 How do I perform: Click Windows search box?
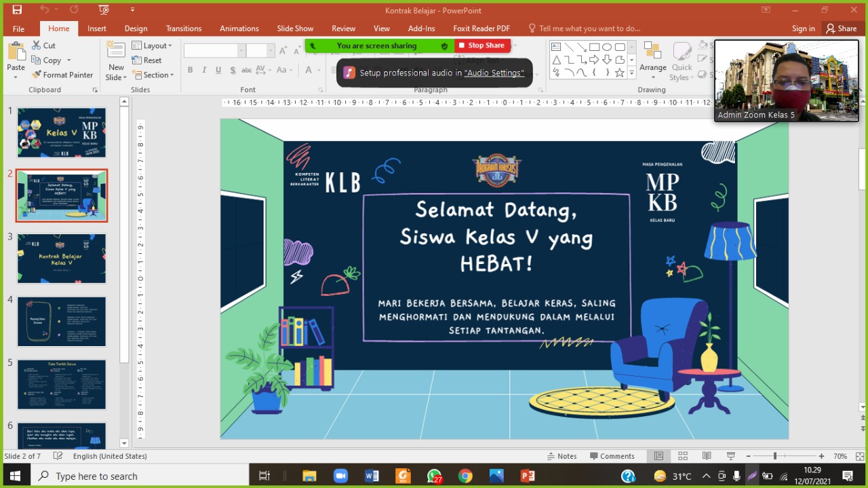[x=139, y=476]
